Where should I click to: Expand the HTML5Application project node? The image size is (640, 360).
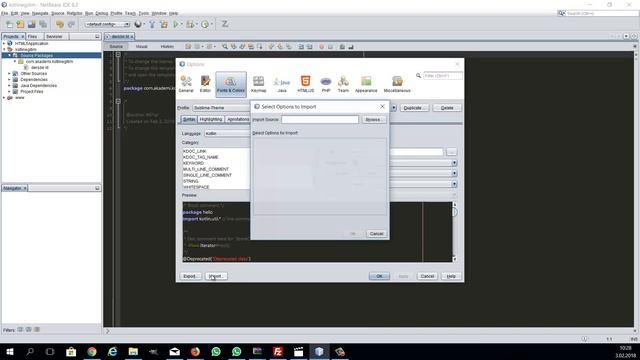(x=4, y=43)
